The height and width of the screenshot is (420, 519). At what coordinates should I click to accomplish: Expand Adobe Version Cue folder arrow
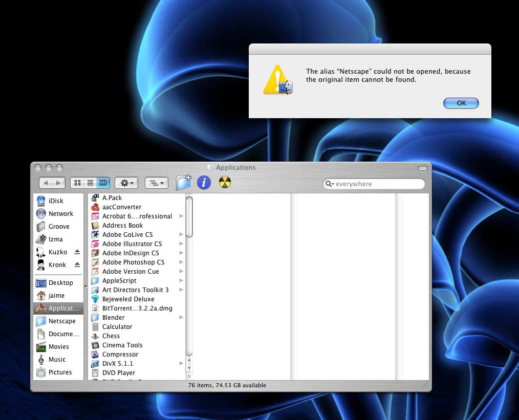(181, 272)
